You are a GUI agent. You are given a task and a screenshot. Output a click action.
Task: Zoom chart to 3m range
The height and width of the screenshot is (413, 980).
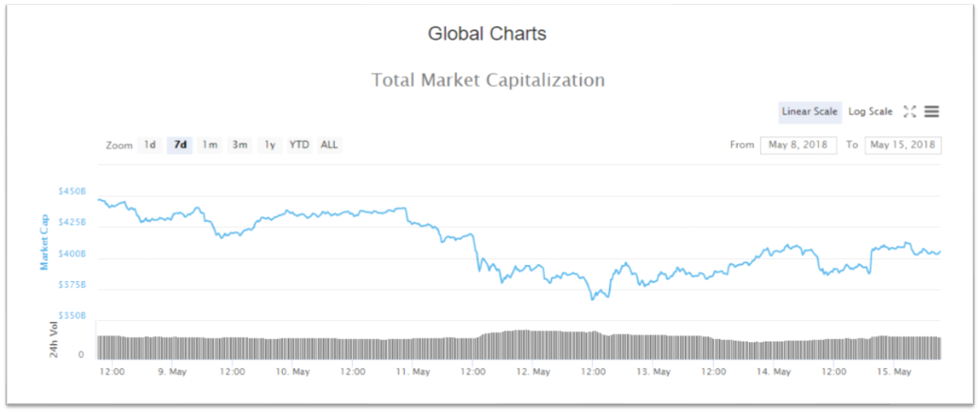click(x=240, y=146)
